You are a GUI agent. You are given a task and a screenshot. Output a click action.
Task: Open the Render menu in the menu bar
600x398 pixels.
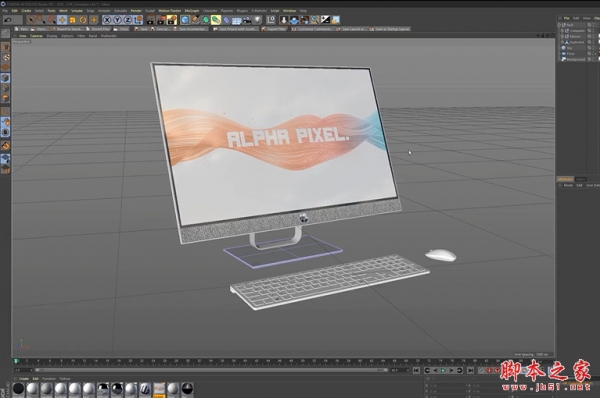click(136, 11)
